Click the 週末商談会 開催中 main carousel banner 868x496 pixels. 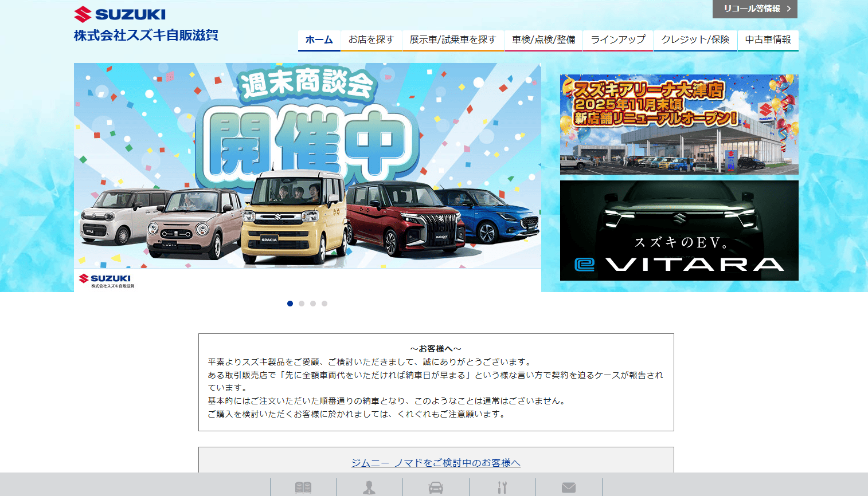coord(307,178)
